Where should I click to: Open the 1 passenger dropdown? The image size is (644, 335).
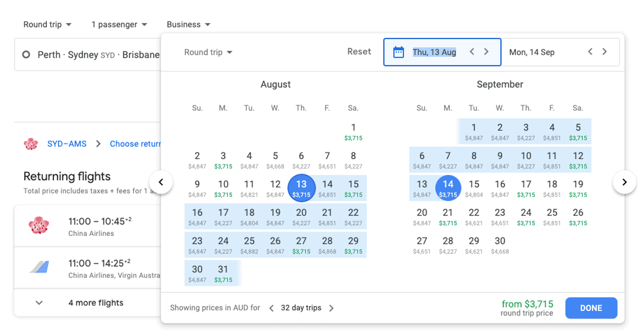(x=119, y=24)
